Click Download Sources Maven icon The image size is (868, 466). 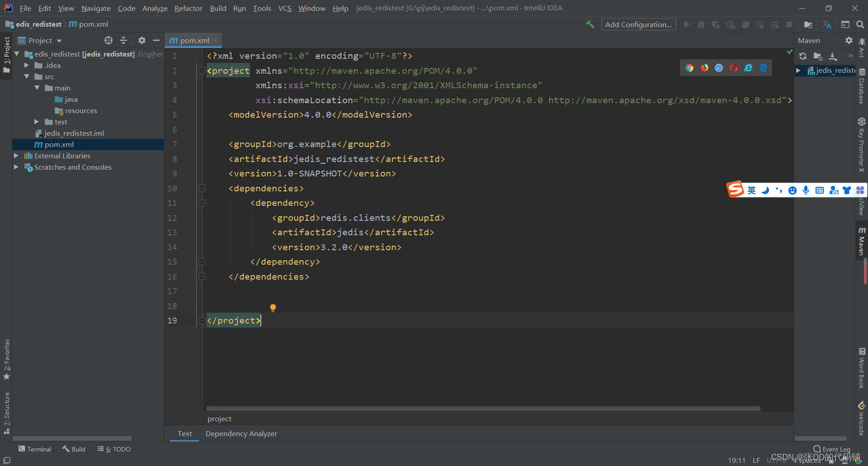pyautogui.click(x=833, y=56)
